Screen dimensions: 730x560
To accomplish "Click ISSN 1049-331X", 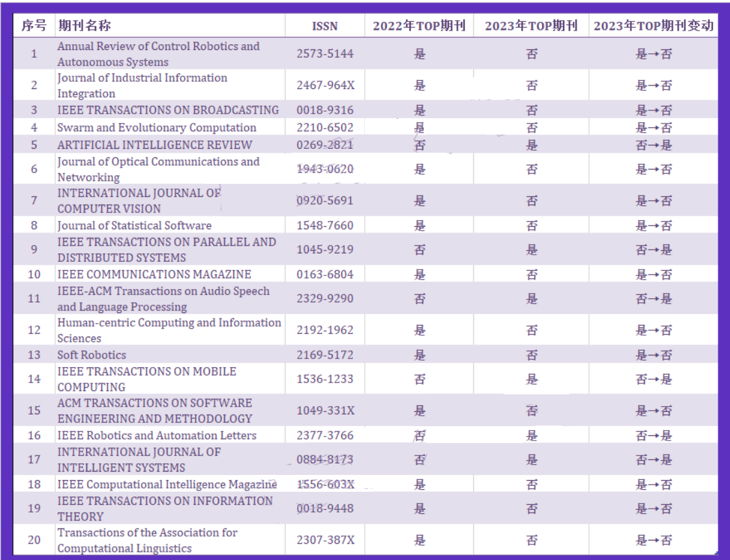I will 326,411.
